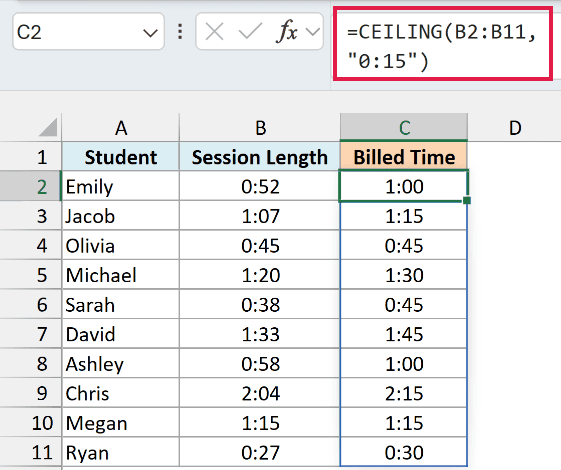Select the cell containing Megan
This screenshot has width=561, height=470.
pos(121,423)
